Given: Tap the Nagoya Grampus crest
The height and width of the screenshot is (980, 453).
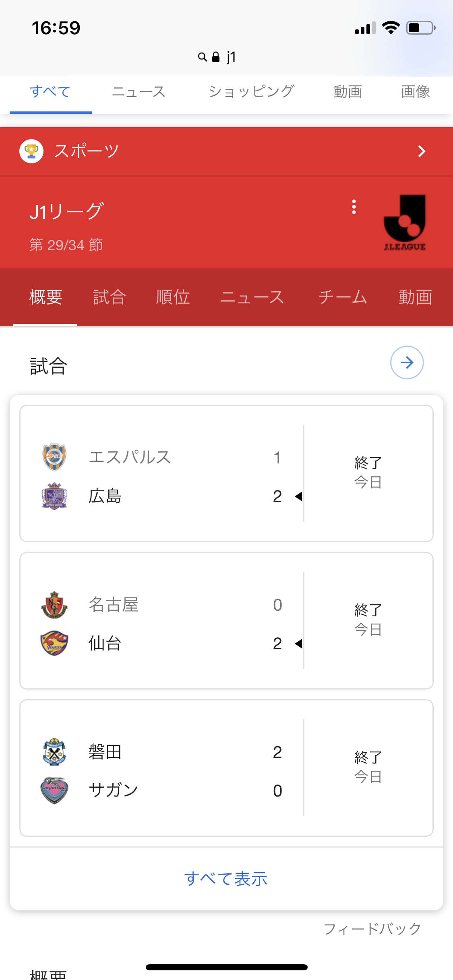Looking at the screenshot, I should point(54,605).
